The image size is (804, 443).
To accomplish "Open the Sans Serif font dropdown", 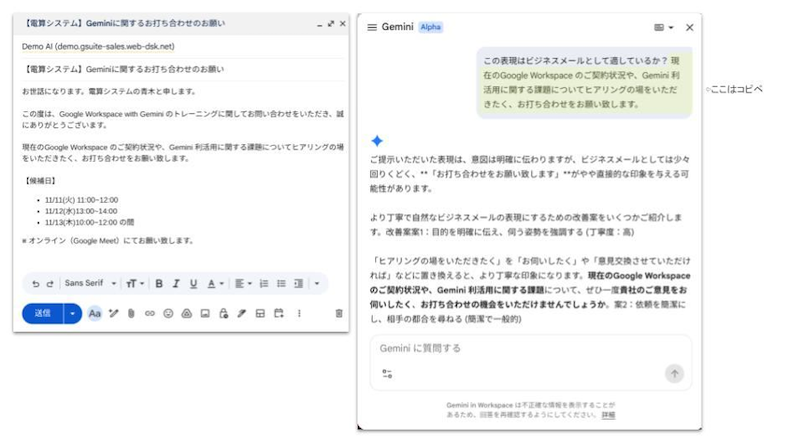I will click(x=88, y=284).
